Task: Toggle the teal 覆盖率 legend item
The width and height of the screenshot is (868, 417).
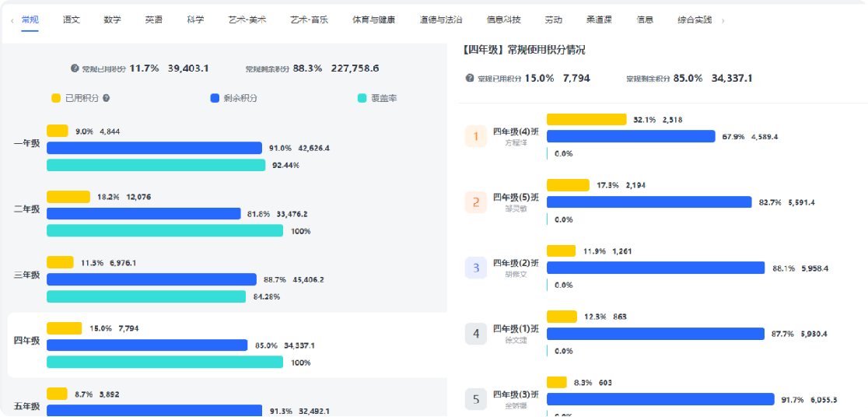Action: [377, 98]
